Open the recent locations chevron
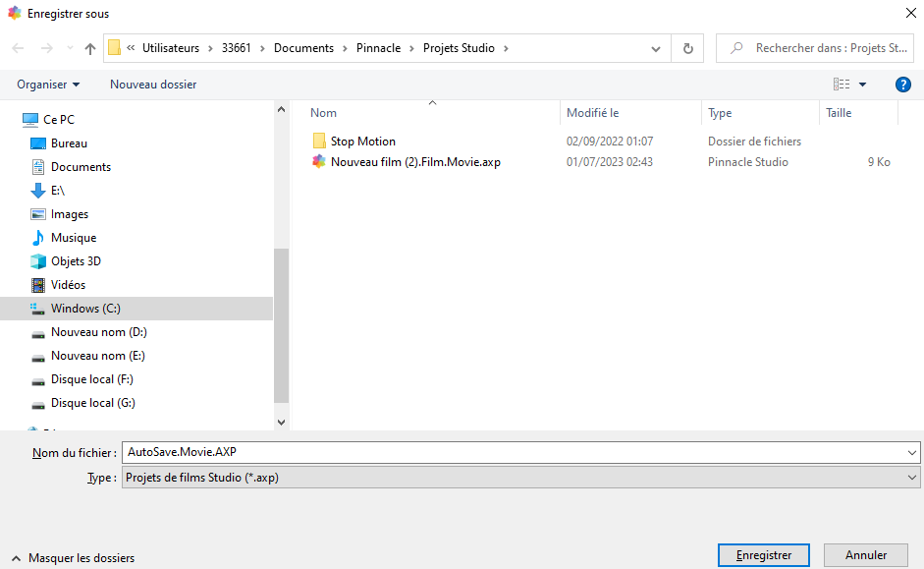 (70, 48)
